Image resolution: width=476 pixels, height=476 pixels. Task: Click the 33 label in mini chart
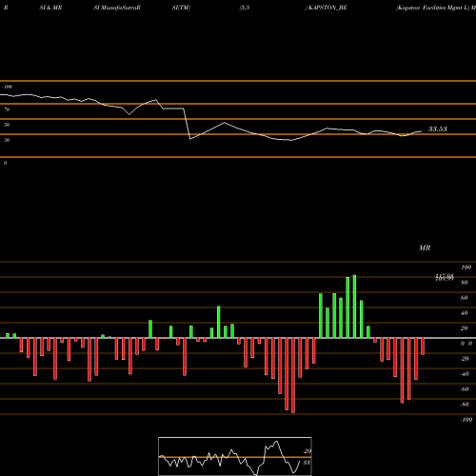[x=307, y=463]
